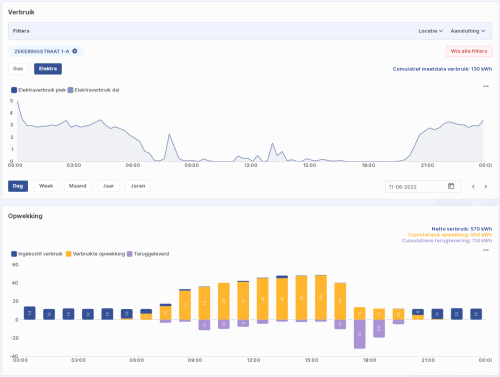
Task: Expand the Aansluiting filter dropdown
Action: [468, 31]
